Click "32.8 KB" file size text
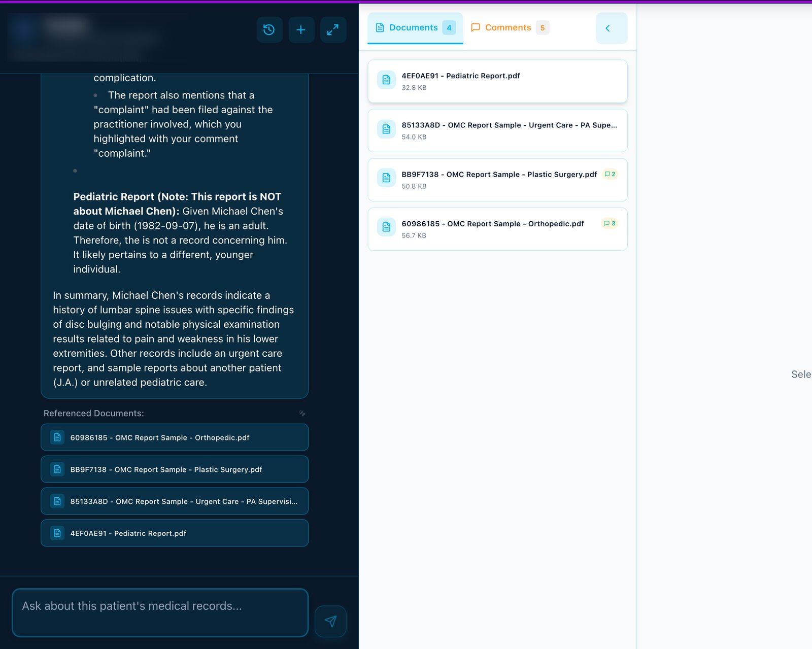The height and width of the screenshot is (649, 812). tap(414, 88)
